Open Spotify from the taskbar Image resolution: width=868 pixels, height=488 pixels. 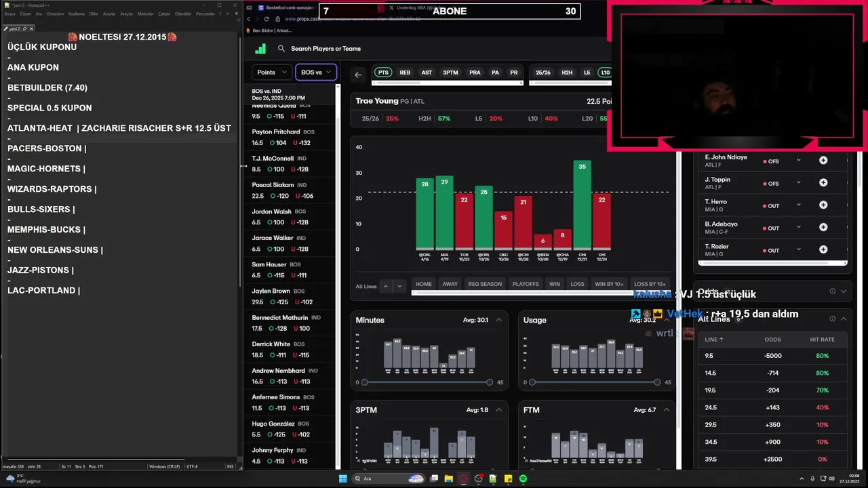pyautogui.click(x=524, y=479)
